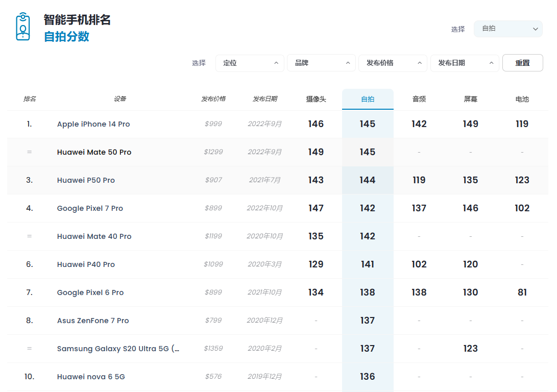This screenshot has height=392, width=557.
Task: Click the 2021年7月 launch date cell
Action: [264, 180]
